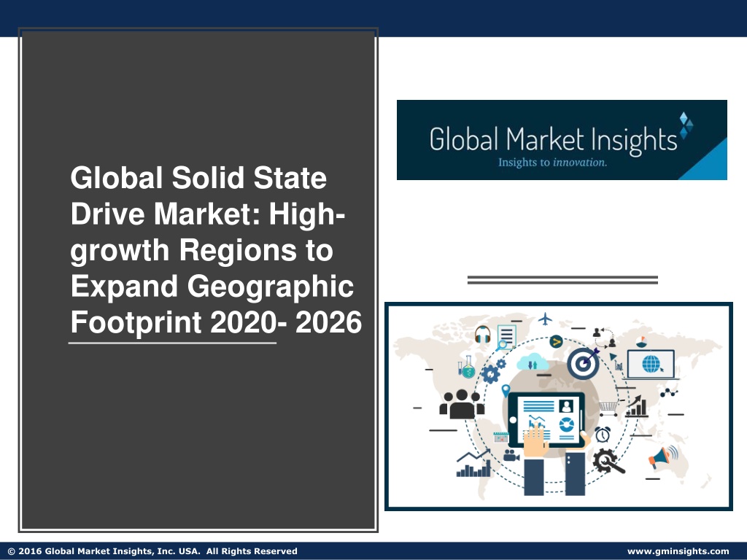Click the video camera icon
Image resolution: width=747 pixels, height=560 pixels.
(x=511, y=455)
